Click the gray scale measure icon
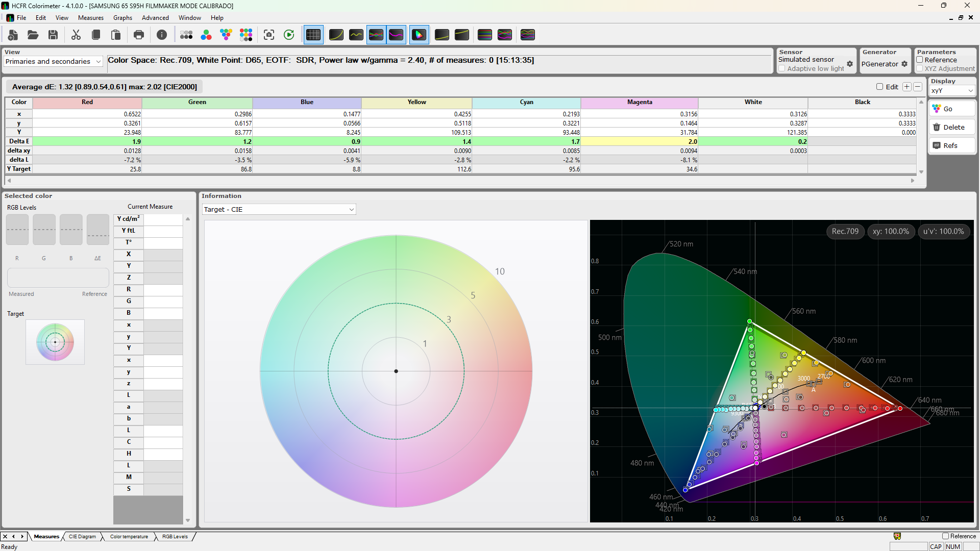 [186, 35]
